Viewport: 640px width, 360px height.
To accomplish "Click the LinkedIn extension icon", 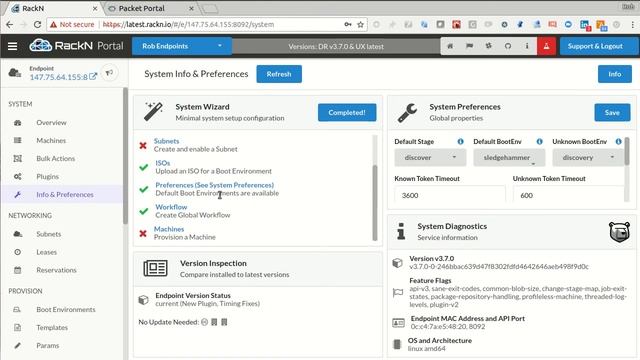I will 585,25.
